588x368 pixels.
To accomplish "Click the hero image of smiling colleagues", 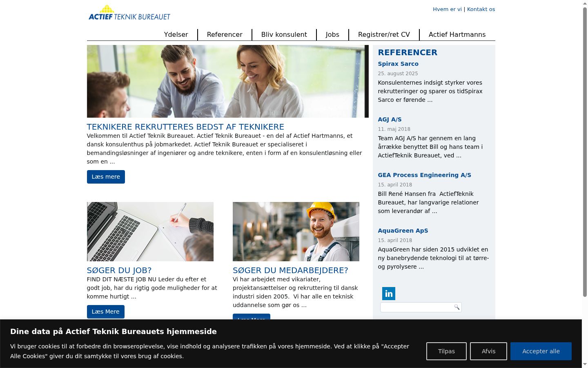I will (x=228, y=81).
